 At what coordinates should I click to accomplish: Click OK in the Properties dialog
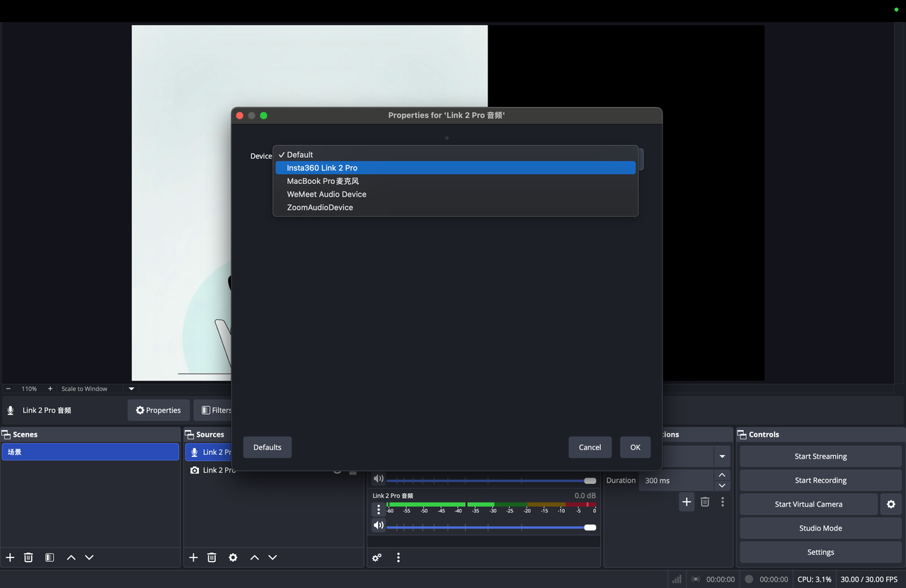pyautogui.click(x=635, y=447)
